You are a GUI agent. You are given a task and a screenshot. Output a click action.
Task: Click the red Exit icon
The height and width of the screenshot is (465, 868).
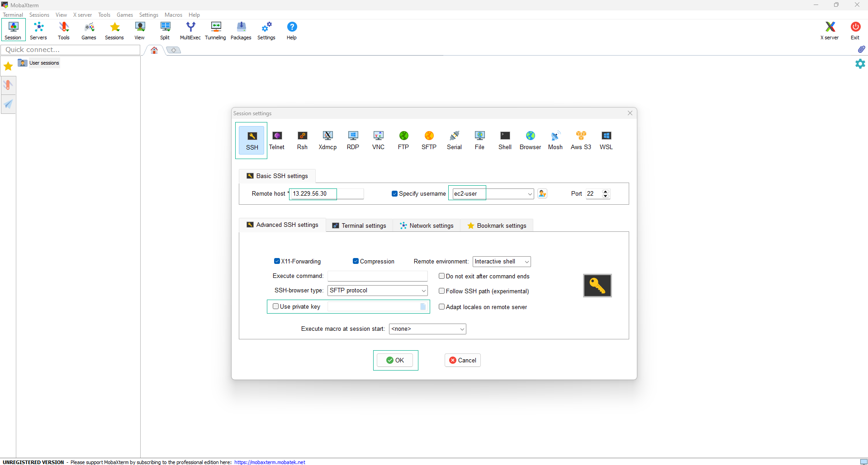855,30
